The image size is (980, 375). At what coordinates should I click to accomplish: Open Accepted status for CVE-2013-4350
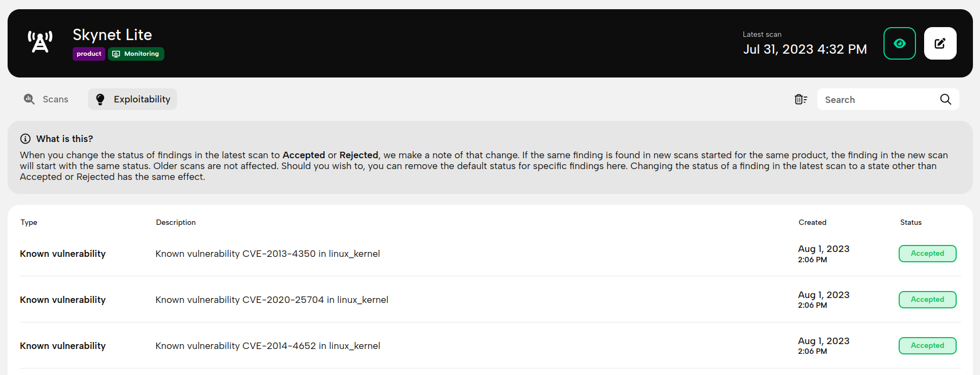(927, 254)
